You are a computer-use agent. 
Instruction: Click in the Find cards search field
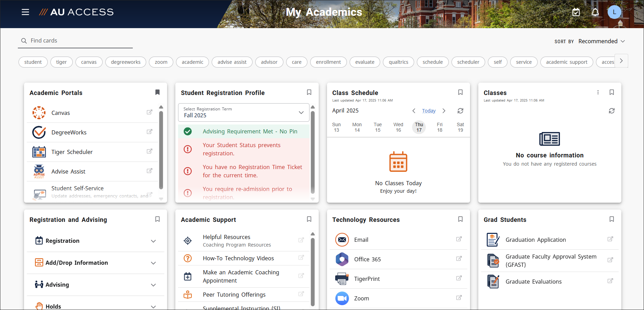click(x=75, y=40)
